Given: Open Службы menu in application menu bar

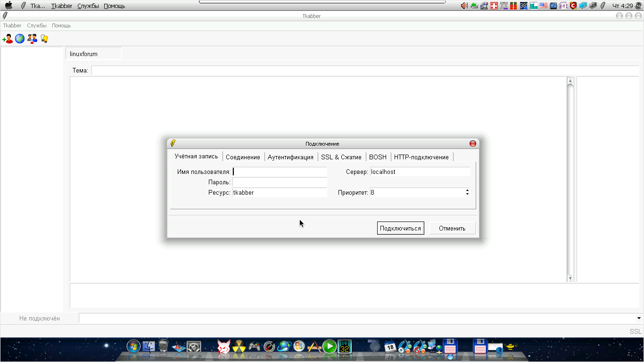Looking at the screenshot, I should [37, 25].
